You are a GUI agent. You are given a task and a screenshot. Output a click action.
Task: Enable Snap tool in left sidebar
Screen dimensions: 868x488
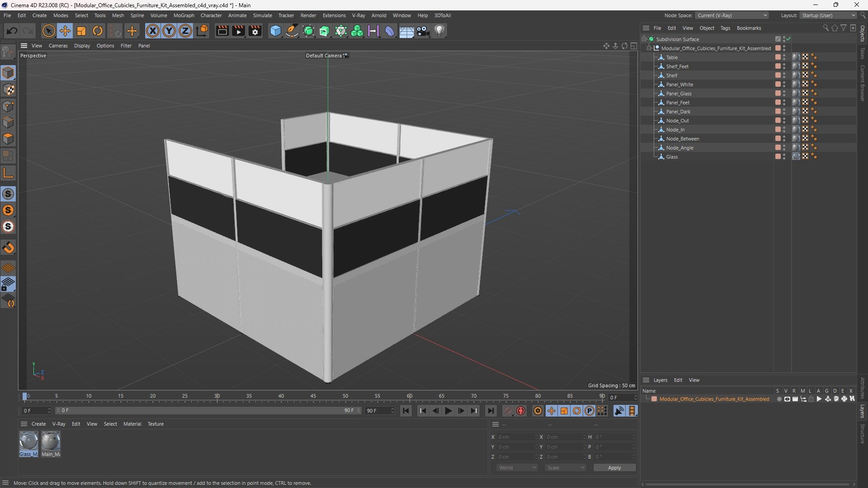[8, 248]
